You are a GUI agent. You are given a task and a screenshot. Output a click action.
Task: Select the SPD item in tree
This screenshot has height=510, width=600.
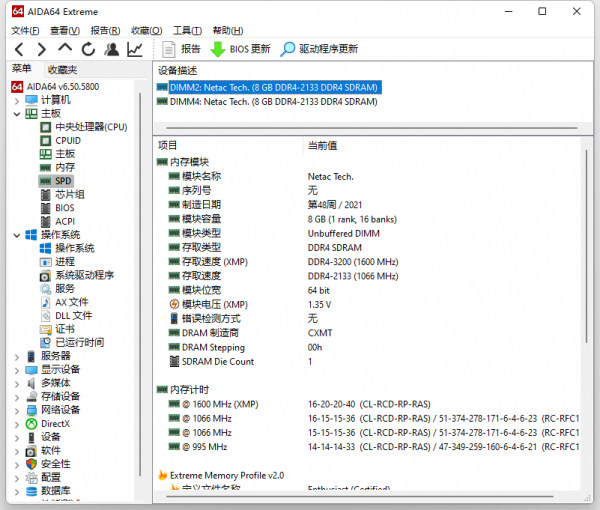(63, 181)
